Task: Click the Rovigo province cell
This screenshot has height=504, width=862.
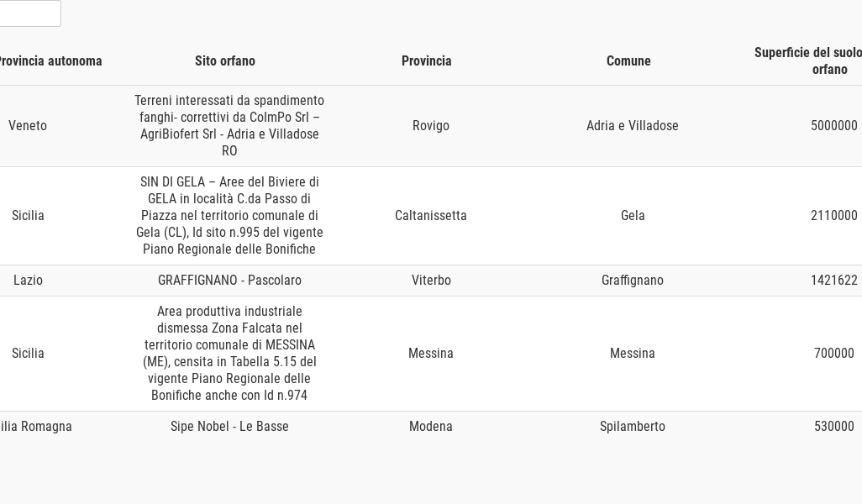Action: click(431, 126)
